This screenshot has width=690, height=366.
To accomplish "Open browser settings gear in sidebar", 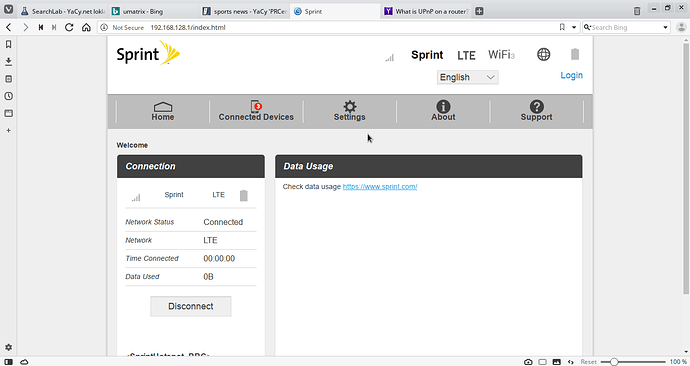I will 8,347.
